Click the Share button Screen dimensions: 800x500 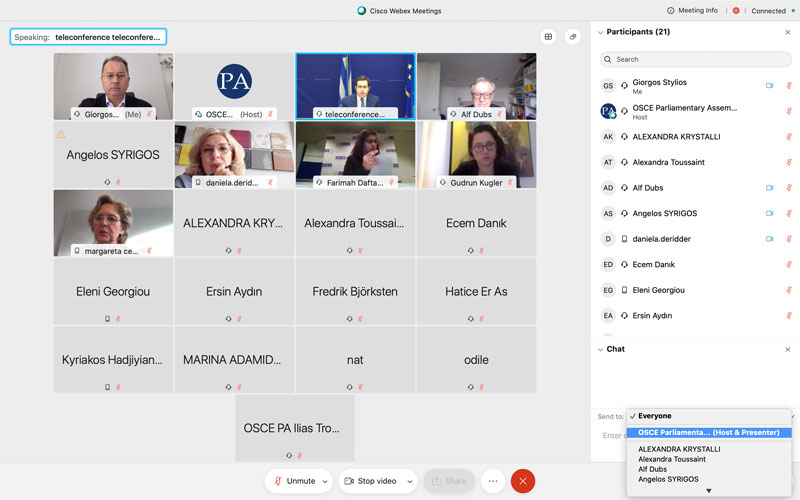[x=449, y=481]
